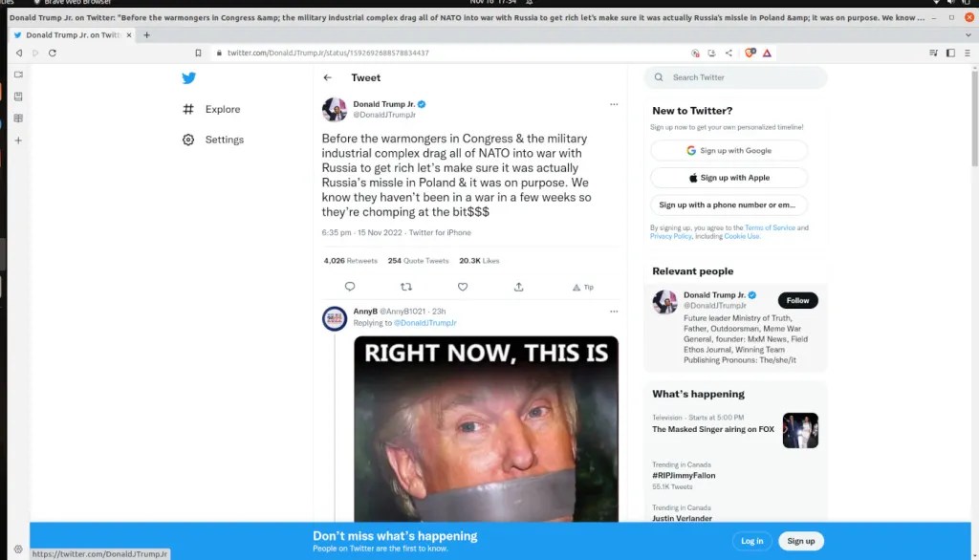
Task: Open the Terms of Service link
Action: tap(770, 228)
